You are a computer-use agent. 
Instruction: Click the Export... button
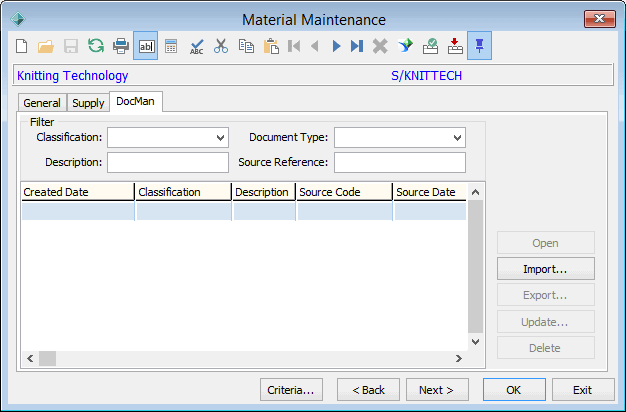point(546,295)
